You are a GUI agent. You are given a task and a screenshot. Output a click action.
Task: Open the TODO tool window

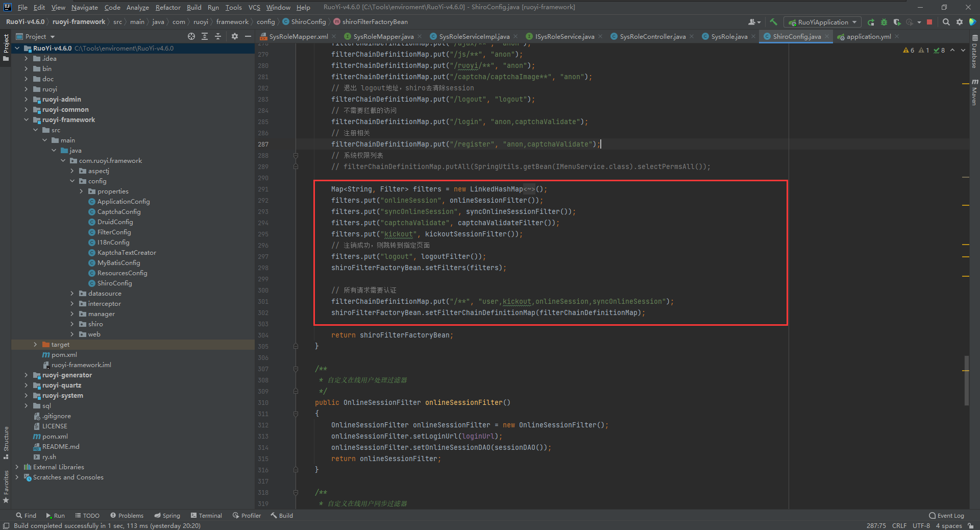click(87, 515)
